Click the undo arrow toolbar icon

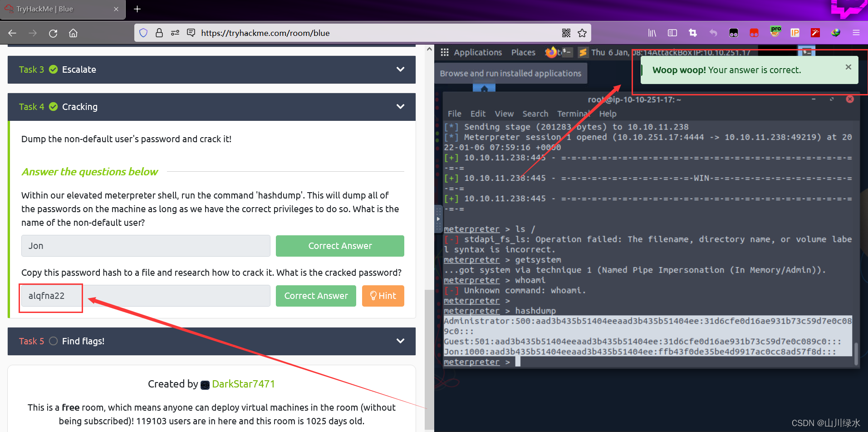click(x=713, y=33)
